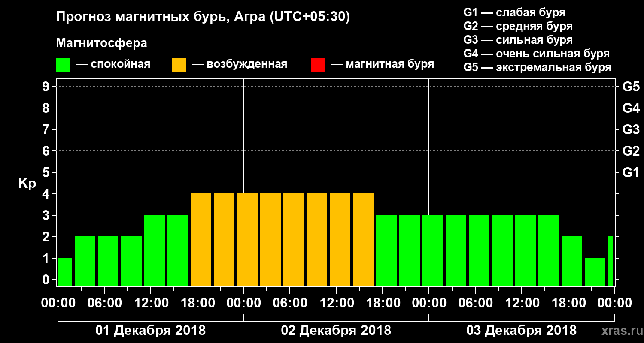Click the green bar above 06:00 on 01 Декабря
This screenshot has height=343, width=644.
click(108, 261)
